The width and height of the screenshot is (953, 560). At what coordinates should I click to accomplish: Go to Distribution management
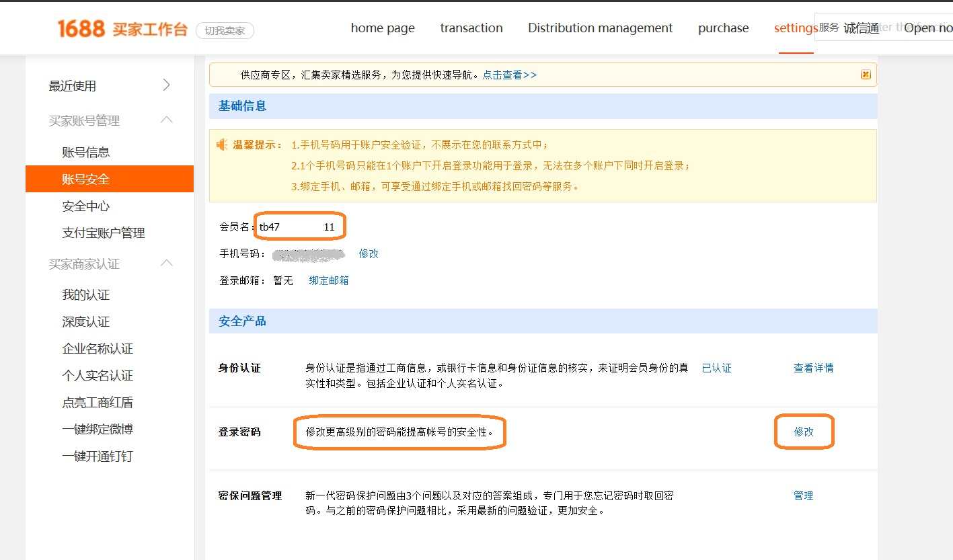click(600, 28)
